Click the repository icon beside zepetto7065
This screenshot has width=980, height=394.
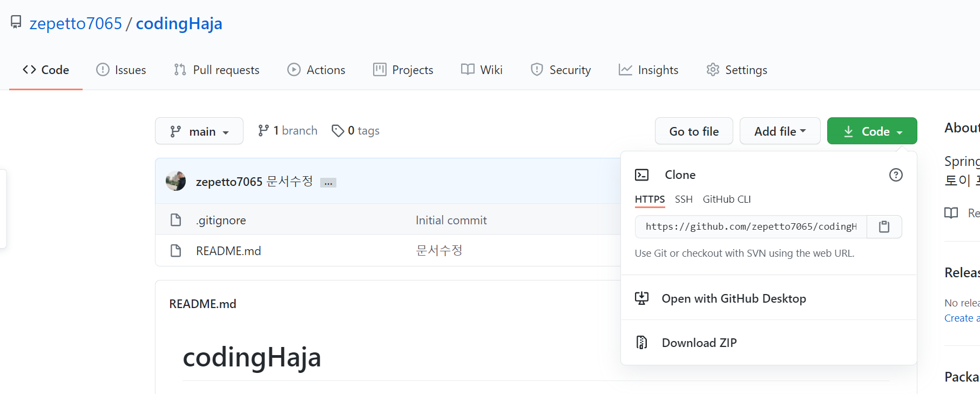[16, 22]
